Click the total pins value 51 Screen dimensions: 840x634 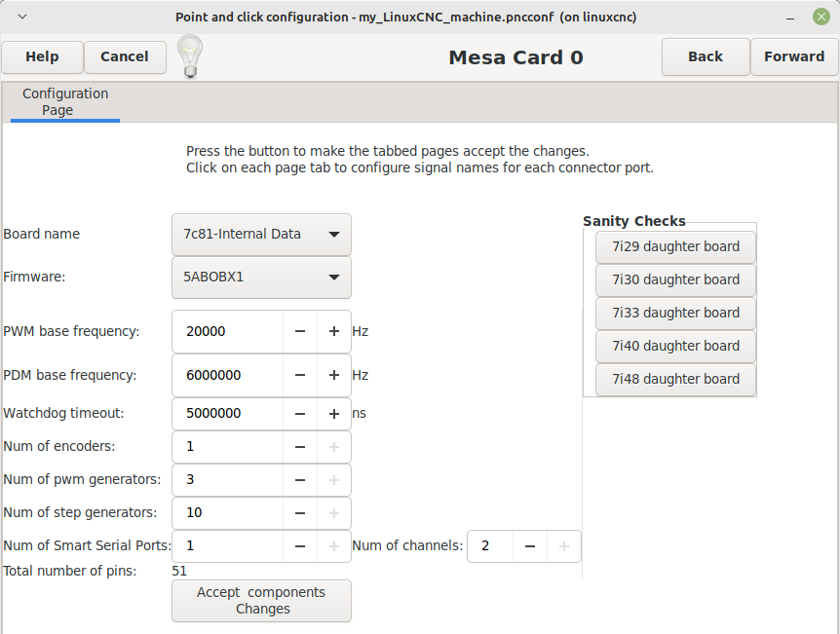[179, 572]
